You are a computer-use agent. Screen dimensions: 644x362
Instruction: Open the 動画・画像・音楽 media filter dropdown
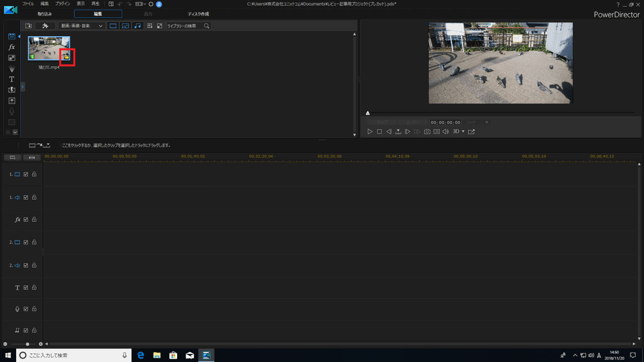(82, 26)
